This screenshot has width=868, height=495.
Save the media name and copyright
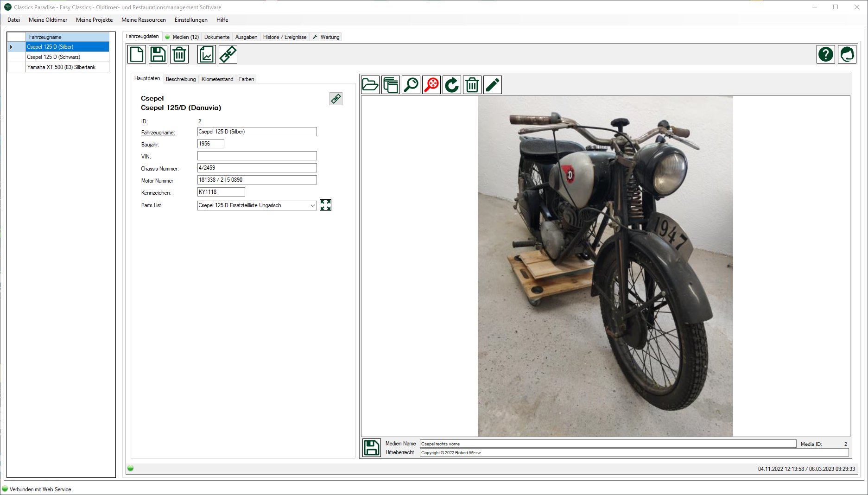click(371, 448)
